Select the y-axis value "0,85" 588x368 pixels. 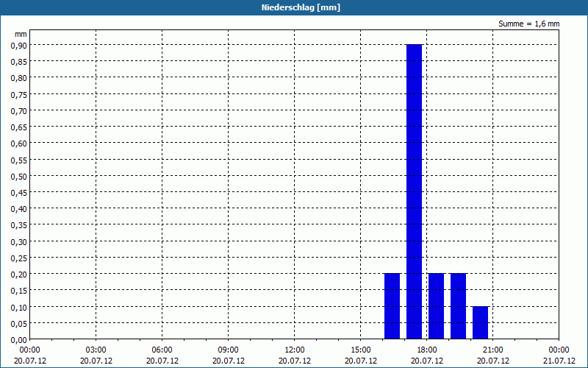click(x=19, y=62)
